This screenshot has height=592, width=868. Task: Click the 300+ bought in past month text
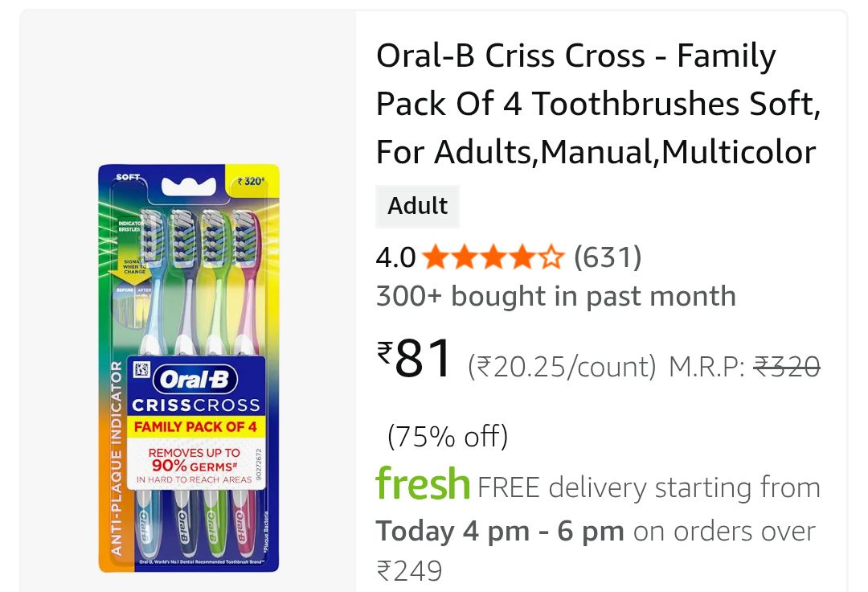coord(555,296)
